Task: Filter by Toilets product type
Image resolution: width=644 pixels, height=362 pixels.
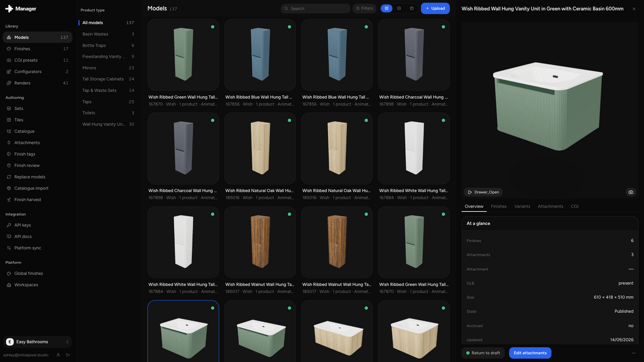Action: click(107, 113)
